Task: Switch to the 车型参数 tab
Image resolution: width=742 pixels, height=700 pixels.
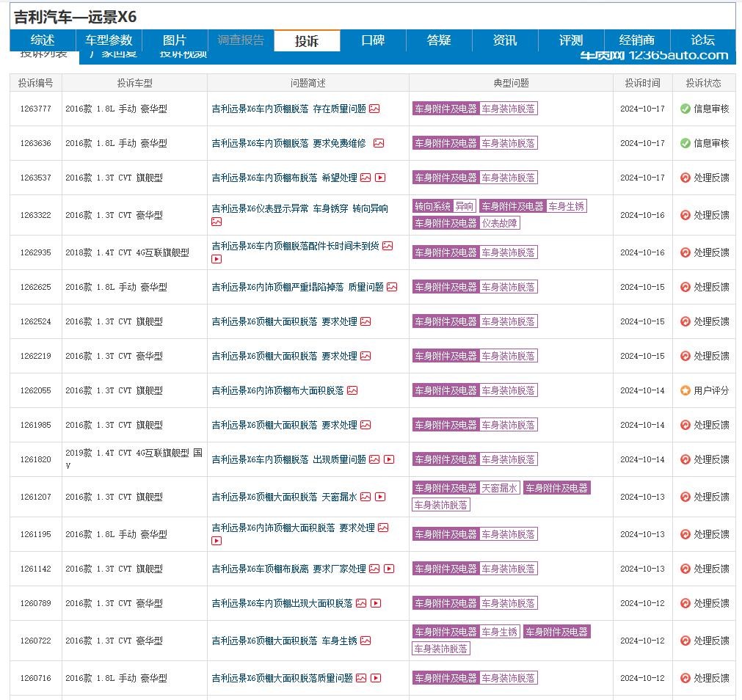Action: tap(109, 40)
